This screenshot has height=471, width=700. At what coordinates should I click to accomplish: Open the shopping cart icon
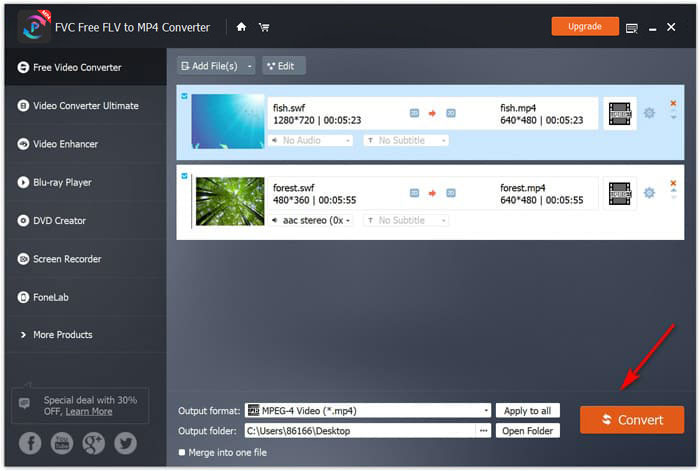tap(264, 28)
